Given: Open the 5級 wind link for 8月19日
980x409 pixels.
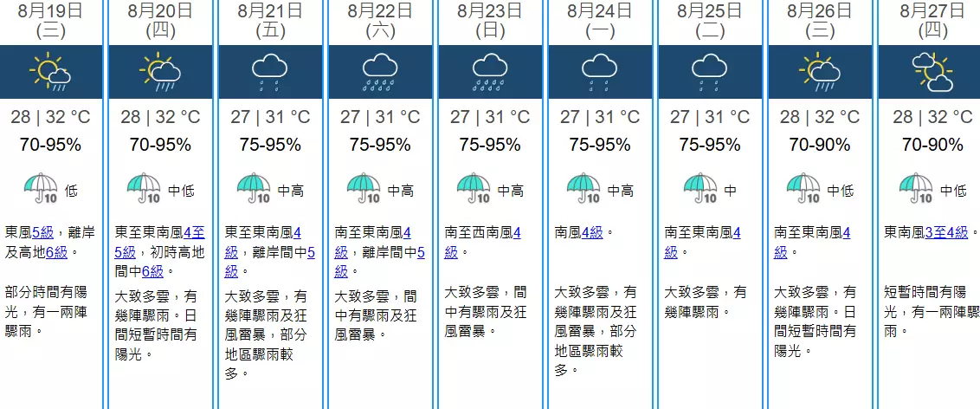Looking at the screenshot, I should pos(43,233).
